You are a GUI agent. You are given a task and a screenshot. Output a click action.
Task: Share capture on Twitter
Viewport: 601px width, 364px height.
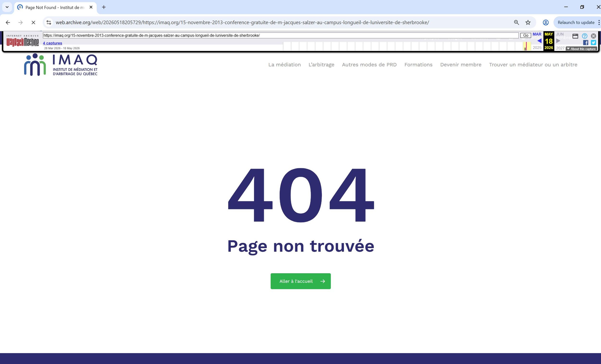(x=594, y=43)
